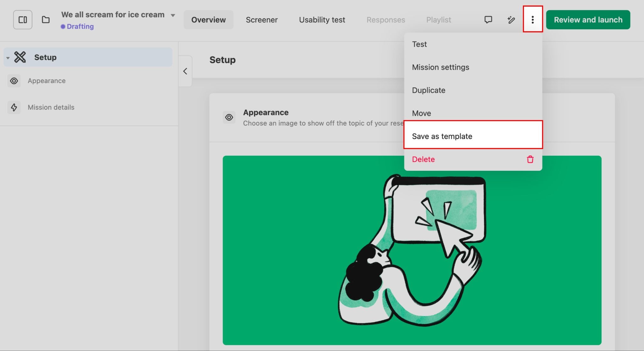
Task: Collapse the sidebar with the left chevron
Action: click(x=185, y=71)
